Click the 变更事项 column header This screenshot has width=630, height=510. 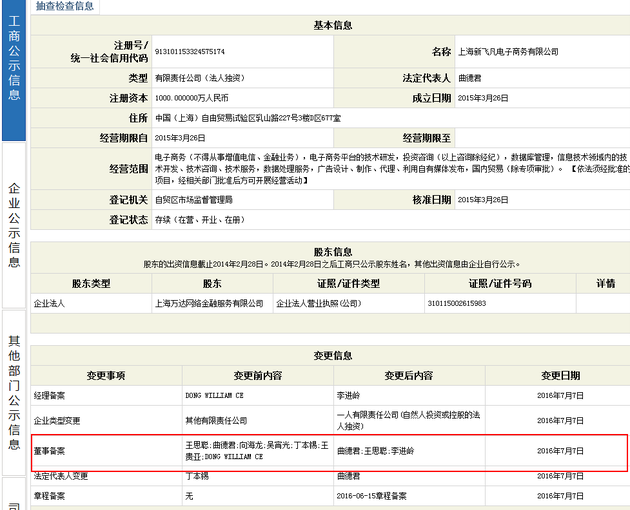(106, 375)
